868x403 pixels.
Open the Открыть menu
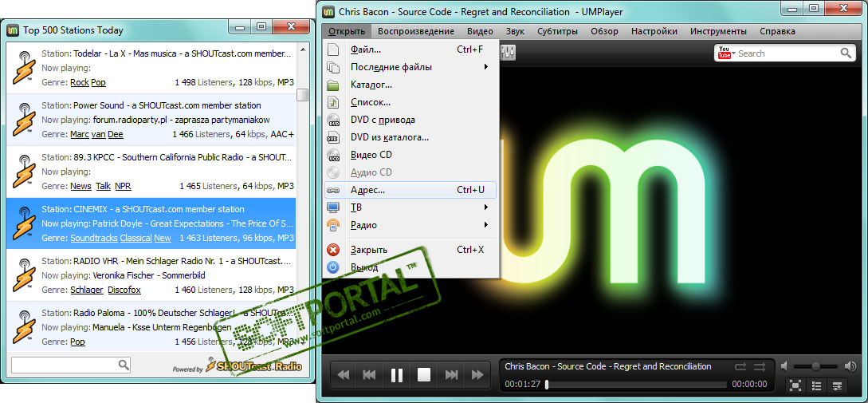pyautogui.click(x=346, y=31)
